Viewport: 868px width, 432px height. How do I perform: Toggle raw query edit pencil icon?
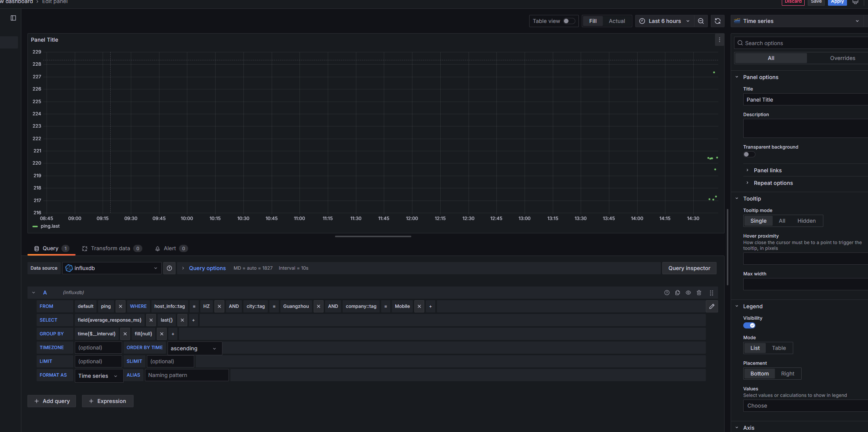tap(712, 306)
